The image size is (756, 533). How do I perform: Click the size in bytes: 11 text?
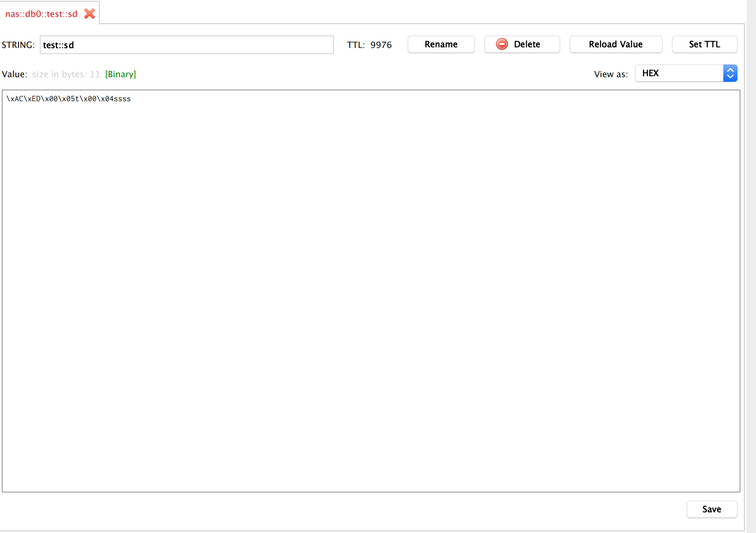click(x=65, y=74)
